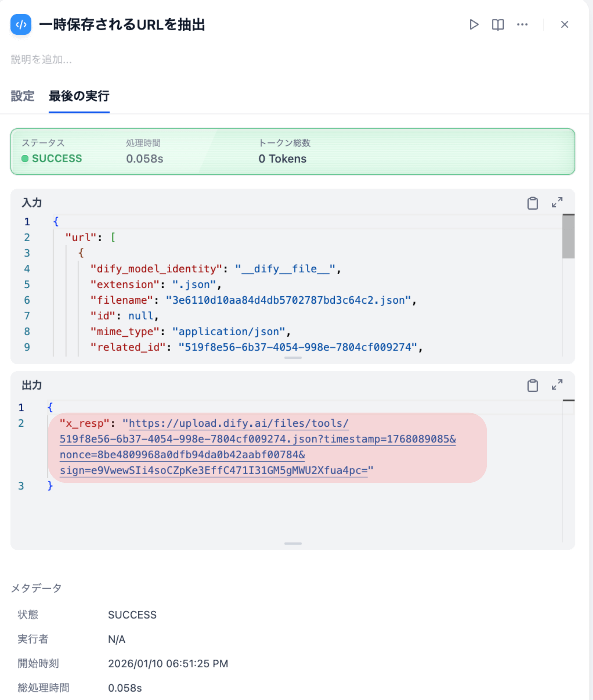Run this step with the play icon
The height and width of the screenshot is (700, 593).
tap(474, 24)
